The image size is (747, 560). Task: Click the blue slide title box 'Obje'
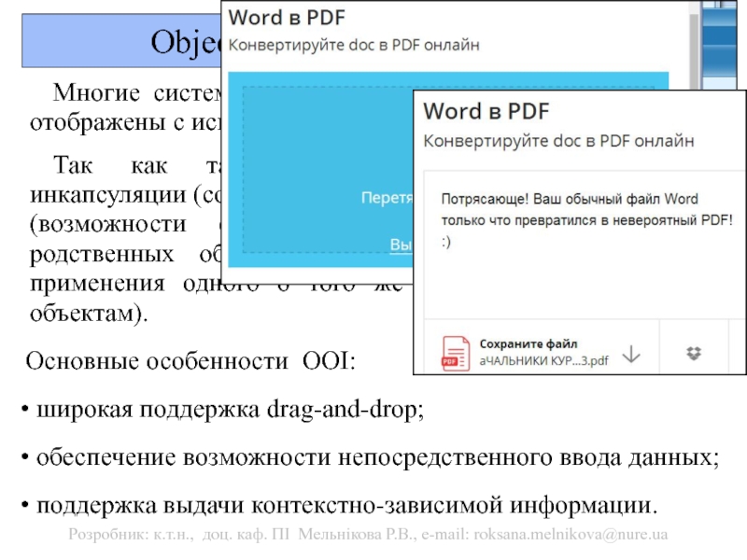pos(121,40)
